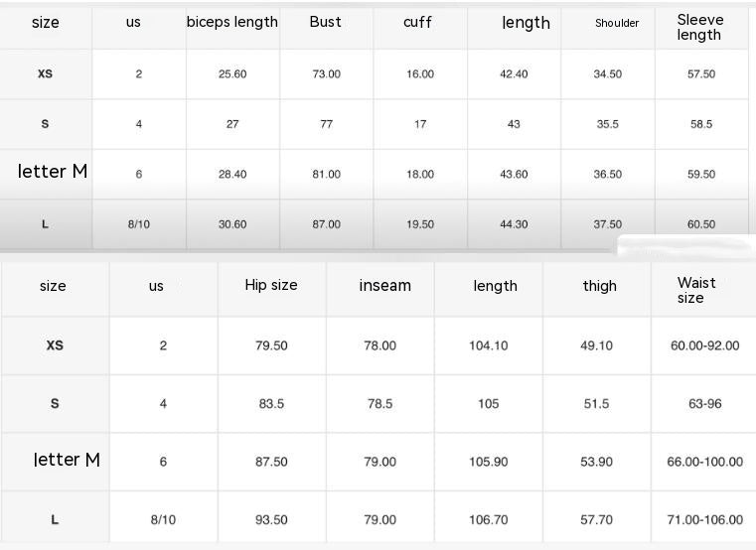756x550 pixels.
Task: Select the "Bust" column header
Action: [x=325, y=22]
